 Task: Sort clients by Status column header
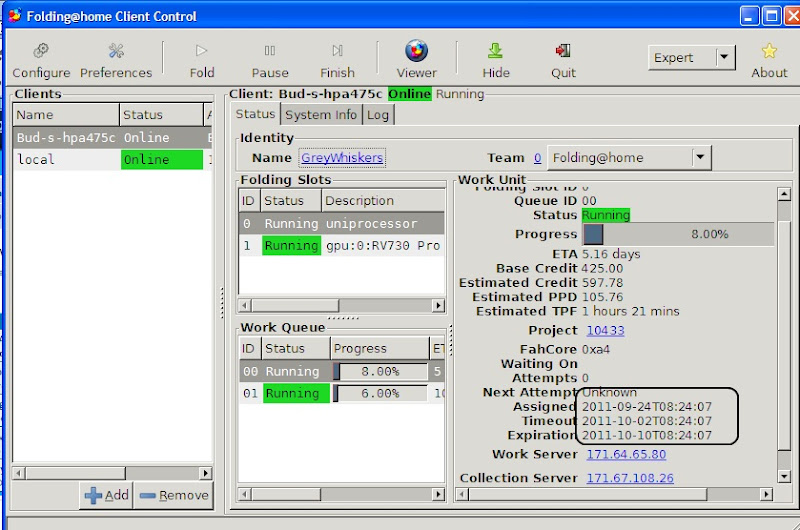pyautogui.click(x=161, y=115)
